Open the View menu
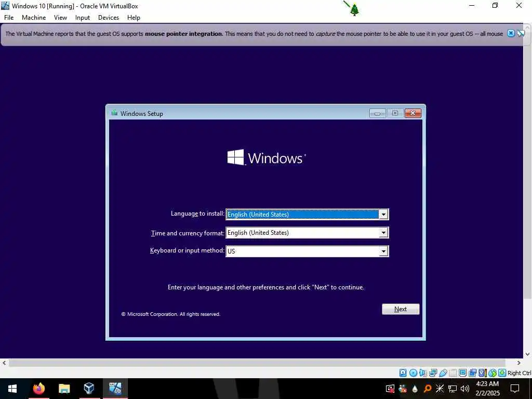Screen dimensions: 532x399 [x=60, y=18]
